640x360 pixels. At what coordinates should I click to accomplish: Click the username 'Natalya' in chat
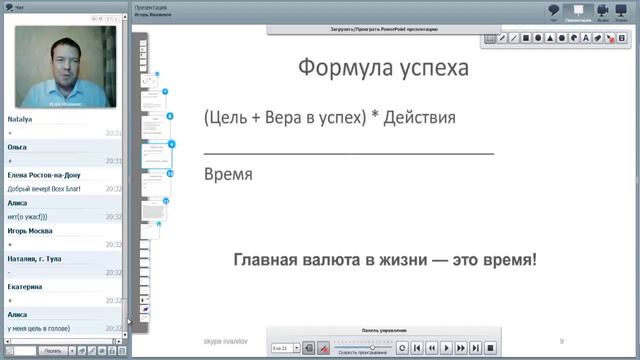(20, 119)
